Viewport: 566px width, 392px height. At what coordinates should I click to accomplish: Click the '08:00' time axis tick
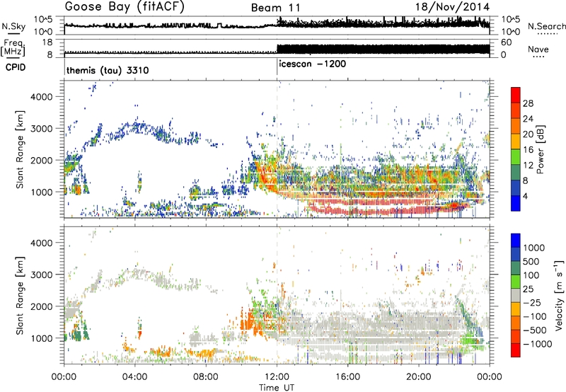[x=206, y=377]
